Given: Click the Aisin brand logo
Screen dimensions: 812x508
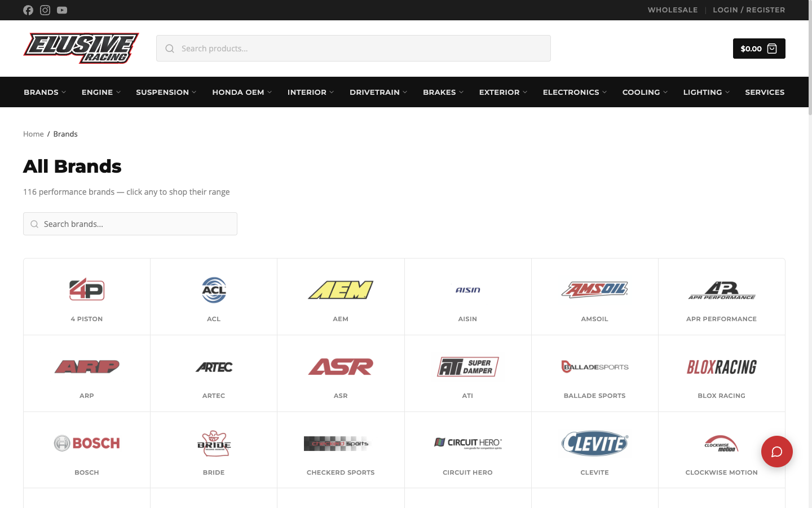Looking at the screenshot, I should (x=468, y=290).
